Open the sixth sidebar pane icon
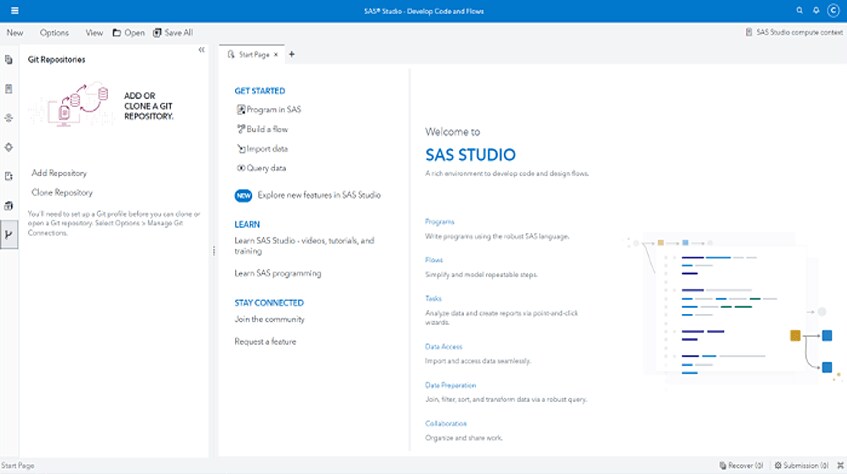847x474 pixels. pyautogui.click(x=9, y=205)
